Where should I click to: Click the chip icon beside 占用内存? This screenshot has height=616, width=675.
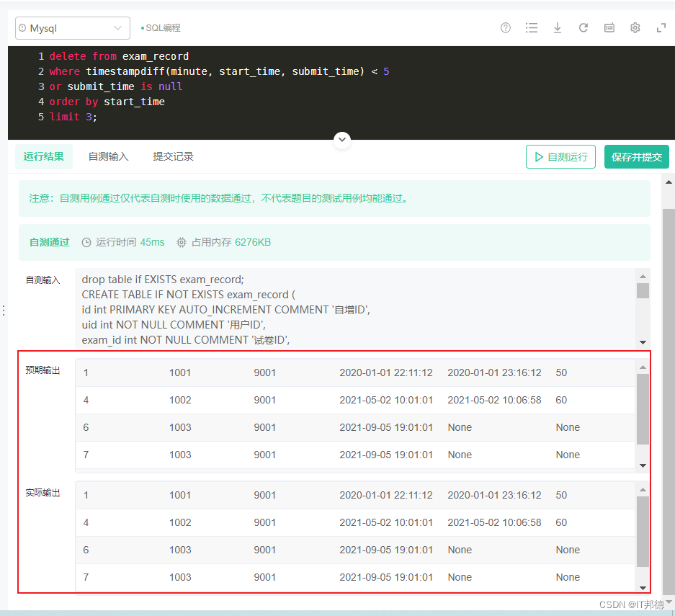(182, 242)
